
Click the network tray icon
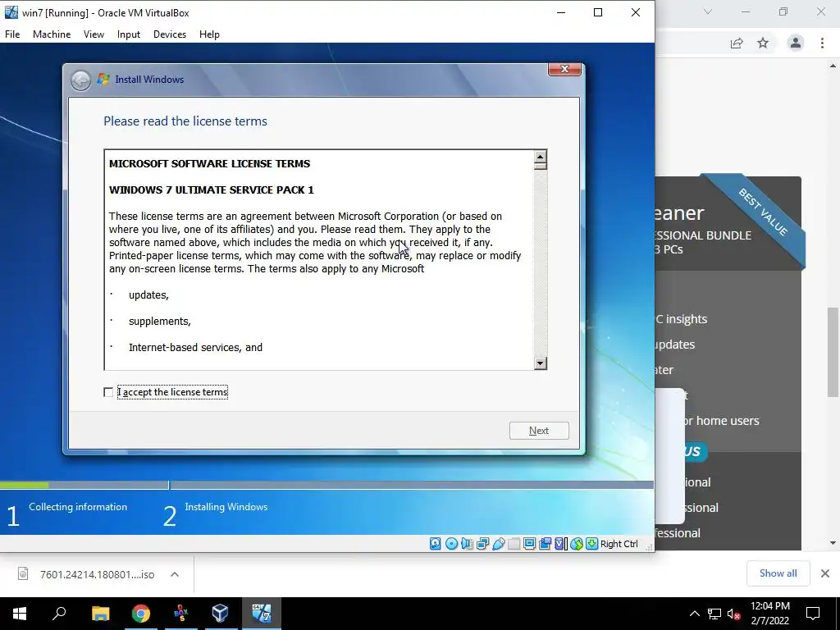pos(714,614)
